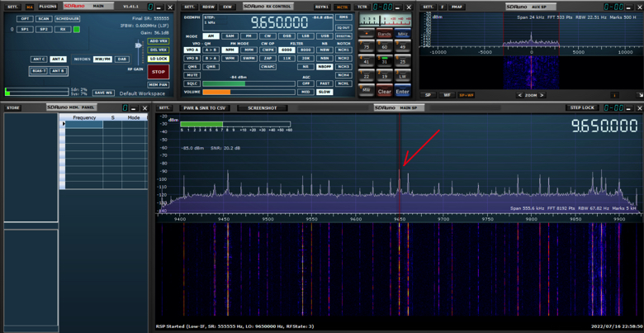Open the SCHEDULER panel
The height and width of the screenshot is (333, 644).
pos(68,19)
